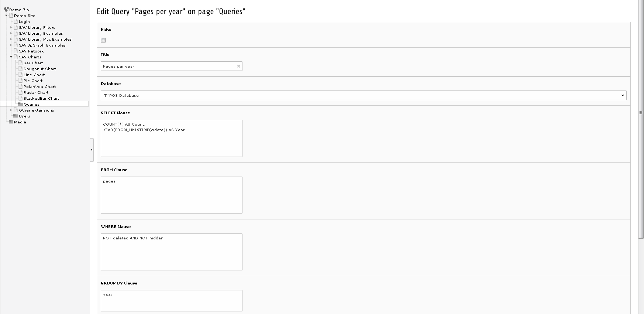
Task: Click the Media folder icon
Action: (x=11, y=122)
